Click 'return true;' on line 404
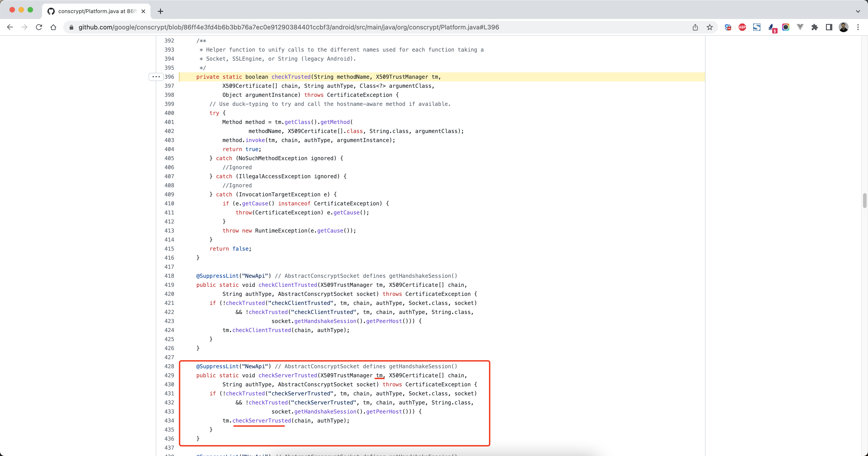This screenshot has height=456, width=868. click(x=242, y=149)
